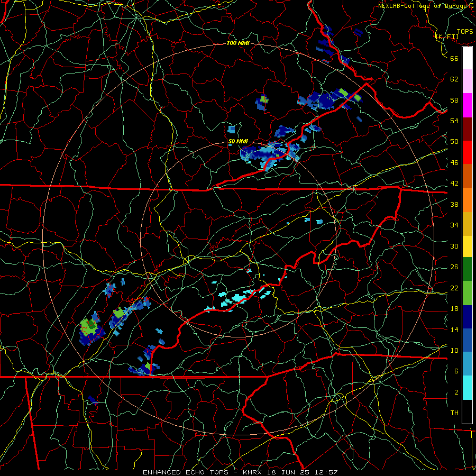The image size is (476, 476).
Task: Click the light pink legend swatch
Action: pyautogui.click(x=467, y=81)
